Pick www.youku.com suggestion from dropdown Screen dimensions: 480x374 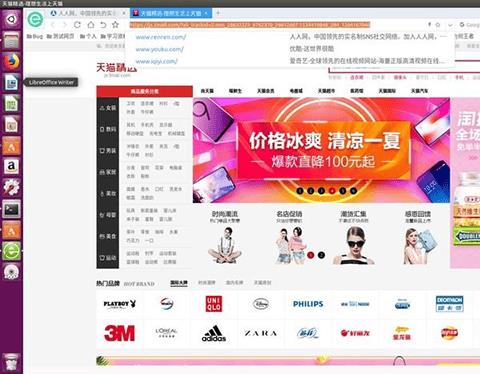(160, 49)
